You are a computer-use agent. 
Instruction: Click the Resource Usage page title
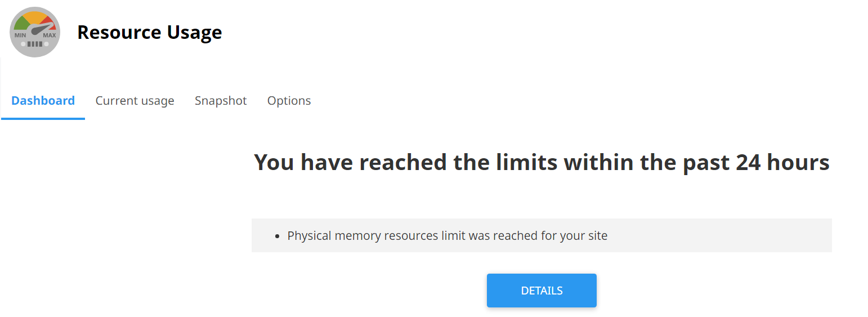click(x=150, y=32)
